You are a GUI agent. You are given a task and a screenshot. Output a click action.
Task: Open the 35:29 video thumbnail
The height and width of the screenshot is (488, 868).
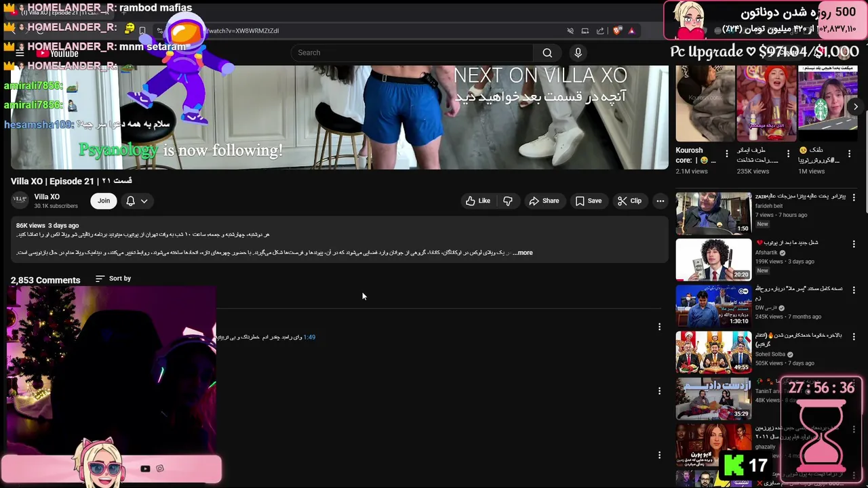click(x=713, y=398)
